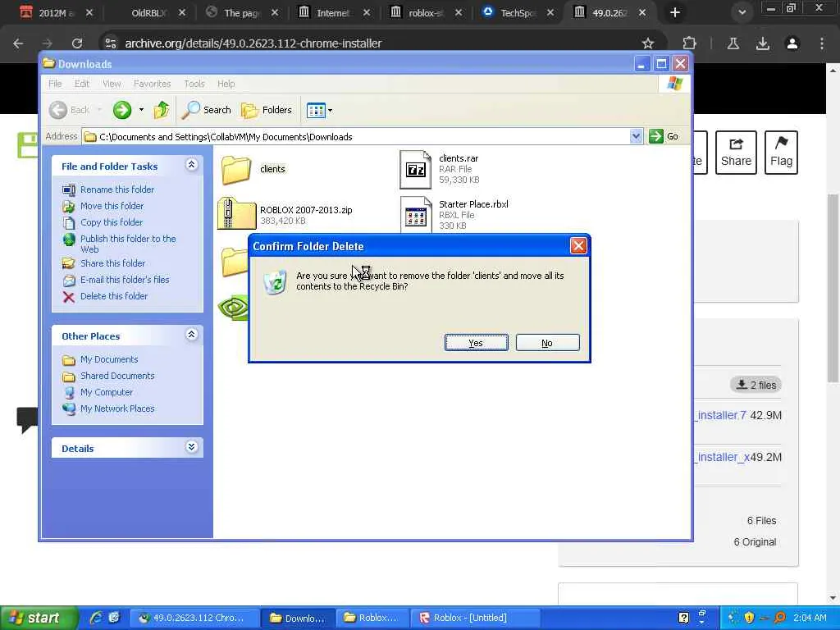Switch to Roblox folder taskbar button
The image size is (840, 630).
pyautogui.click(x=372, y=618)
